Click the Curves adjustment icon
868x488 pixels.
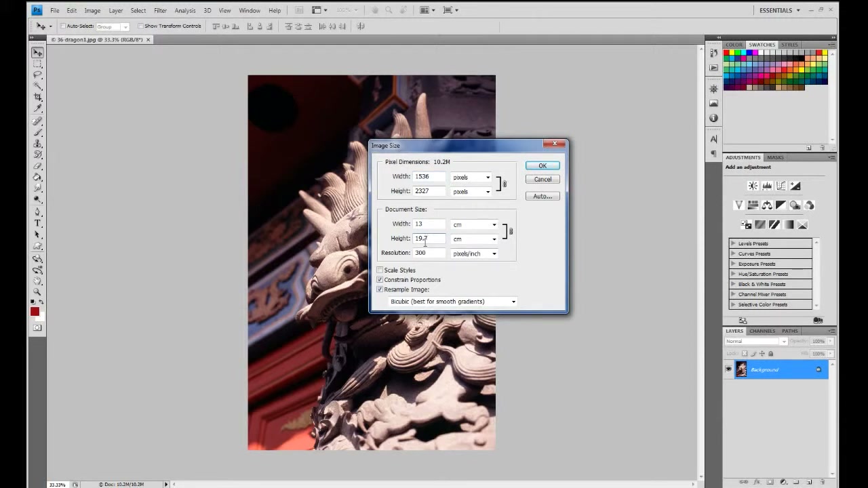[x=781, y=186]
